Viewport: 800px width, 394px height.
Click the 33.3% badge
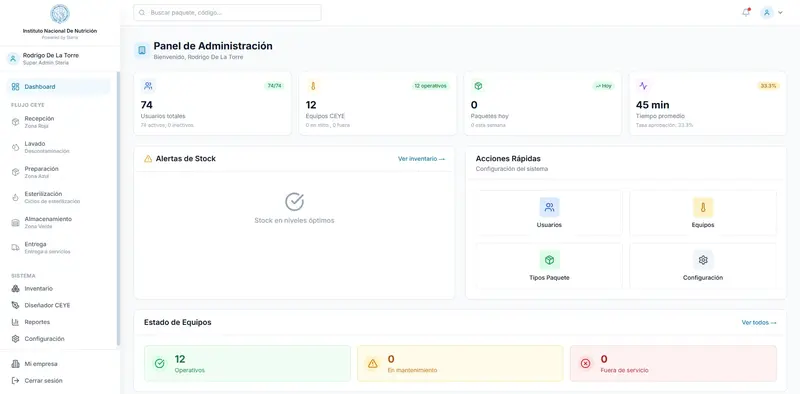pyautogui.click(x=768, y=86)
